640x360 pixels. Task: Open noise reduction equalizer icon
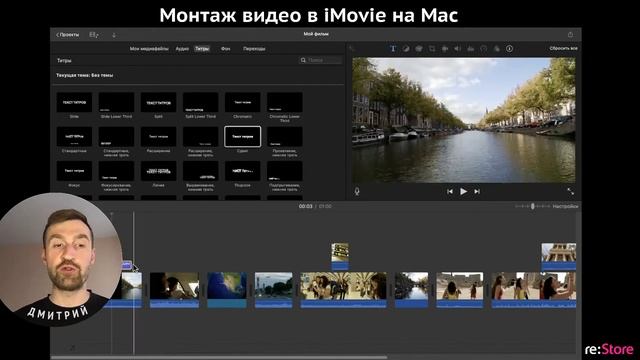[471, 49]
